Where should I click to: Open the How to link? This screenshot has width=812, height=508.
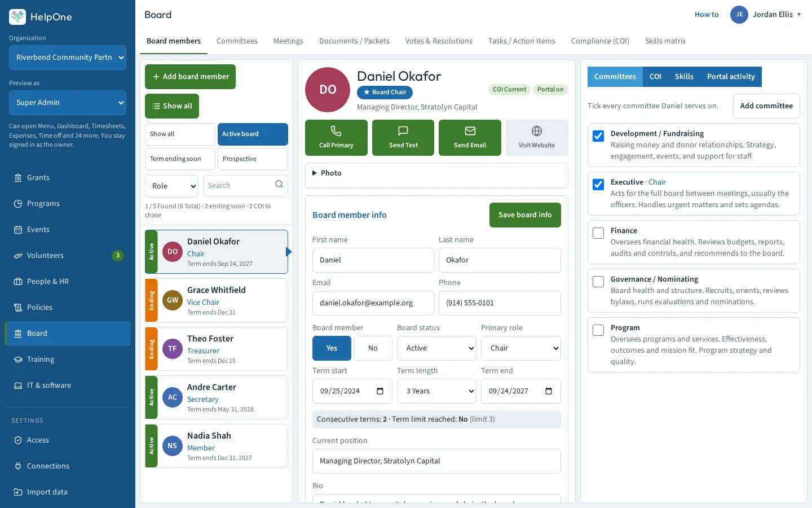[707, 15]
